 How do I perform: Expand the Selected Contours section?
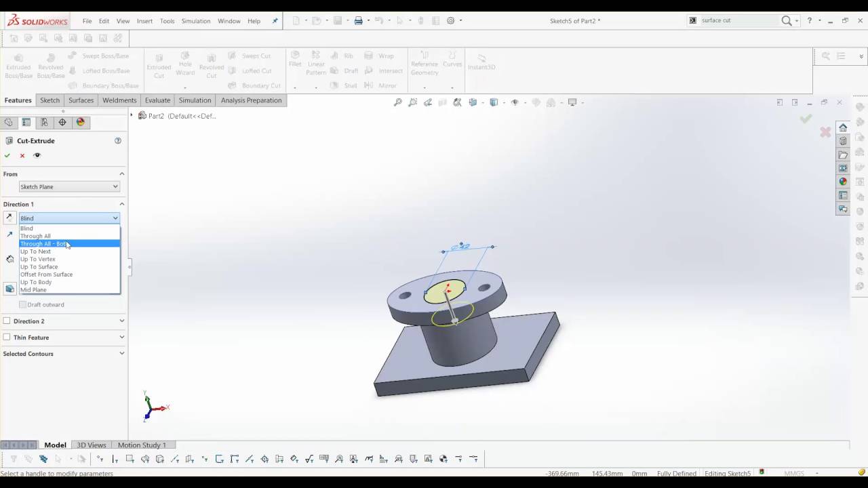(122, 354)
